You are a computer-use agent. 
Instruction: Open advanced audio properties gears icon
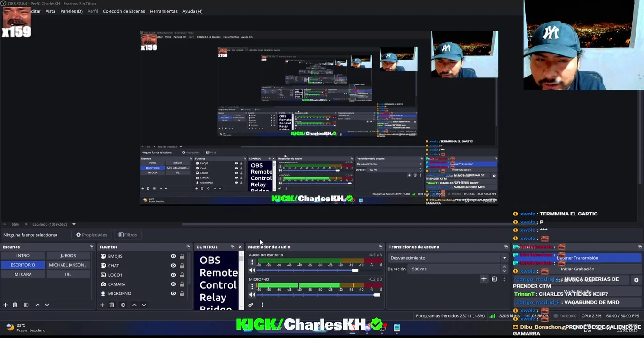251,305
